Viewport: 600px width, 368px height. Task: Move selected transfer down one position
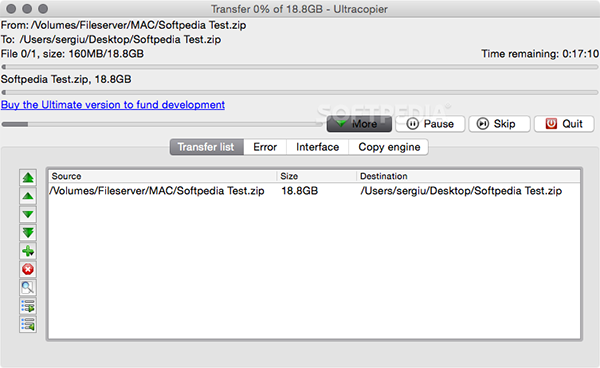[28, 215]
